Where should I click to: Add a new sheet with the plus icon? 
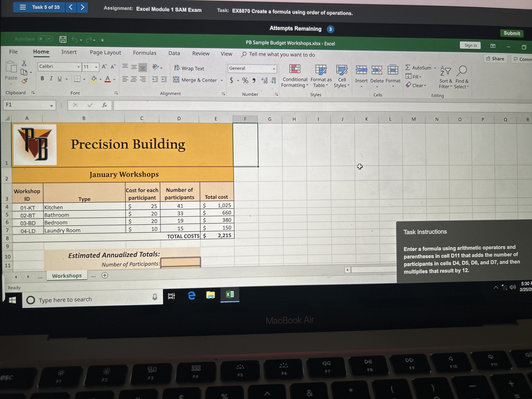(105, 275)
